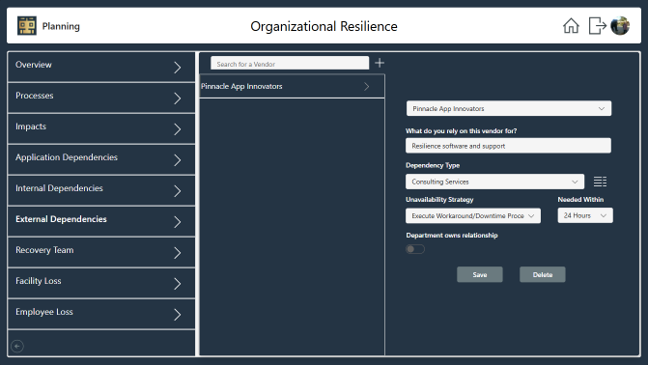The height and width of the screenshot is (365, 648).
Task: Open the Recovery Team section
Action: [x=101, y=252]
